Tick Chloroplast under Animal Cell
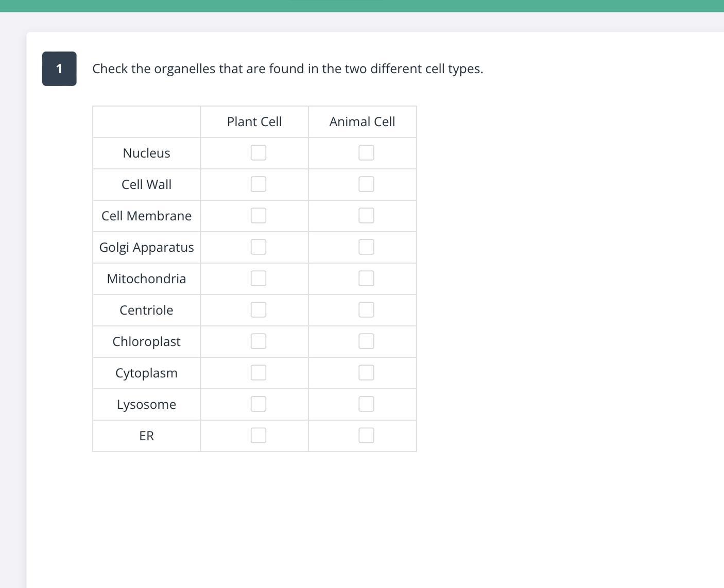This screenshot has width=724, height=588. (366, 341)
